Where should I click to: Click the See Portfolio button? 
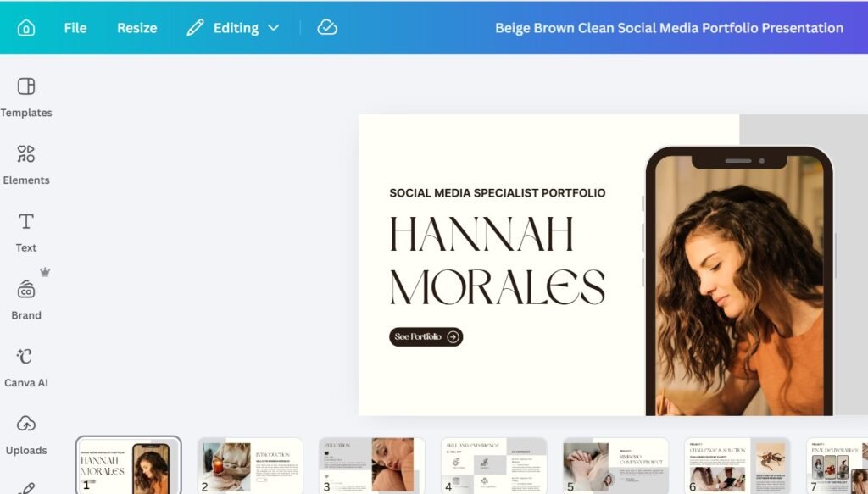(426, 336)
